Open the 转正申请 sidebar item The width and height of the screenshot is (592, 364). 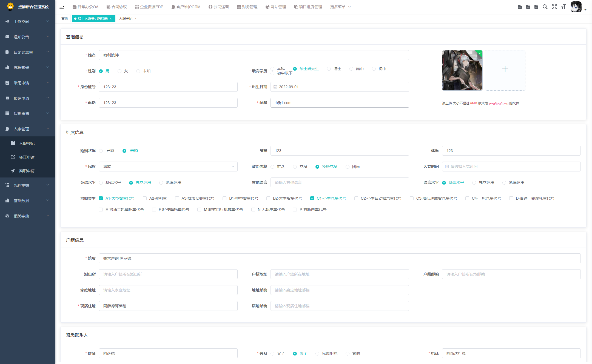[27, 157]
